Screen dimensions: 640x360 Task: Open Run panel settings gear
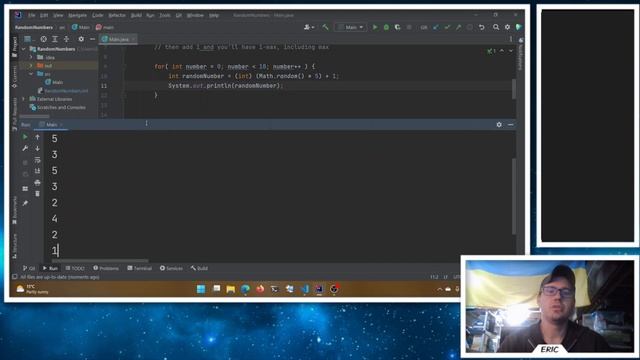pos(499,124)
